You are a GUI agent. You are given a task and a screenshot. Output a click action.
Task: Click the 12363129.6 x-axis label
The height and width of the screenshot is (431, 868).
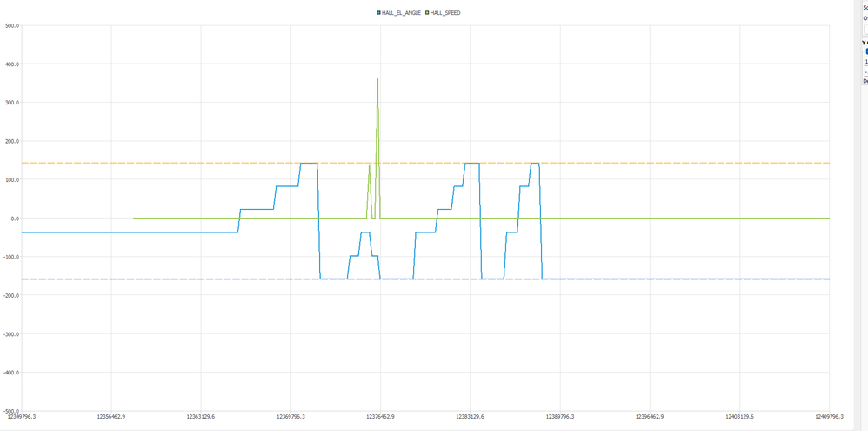coord(201,416)
